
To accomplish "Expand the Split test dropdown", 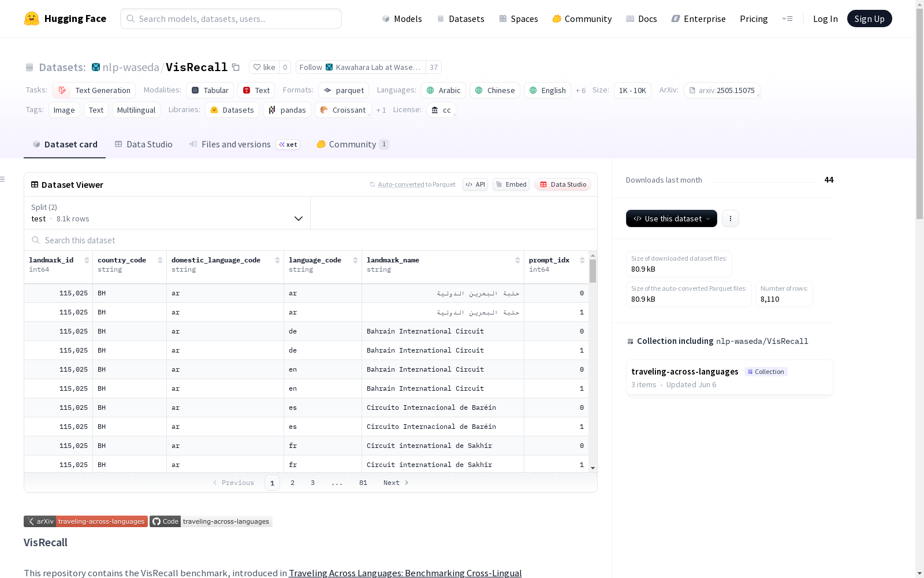I will click(x=167, y=213).
